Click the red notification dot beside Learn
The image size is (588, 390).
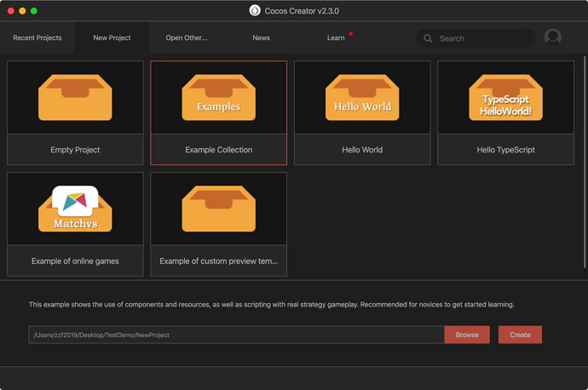pyautogui.click(x=351, y=34)
